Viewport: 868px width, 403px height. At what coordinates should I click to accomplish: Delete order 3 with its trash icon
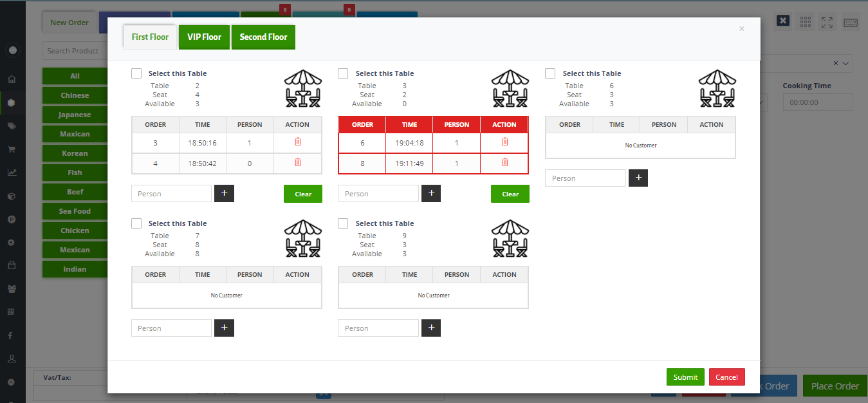coord(297,142)
